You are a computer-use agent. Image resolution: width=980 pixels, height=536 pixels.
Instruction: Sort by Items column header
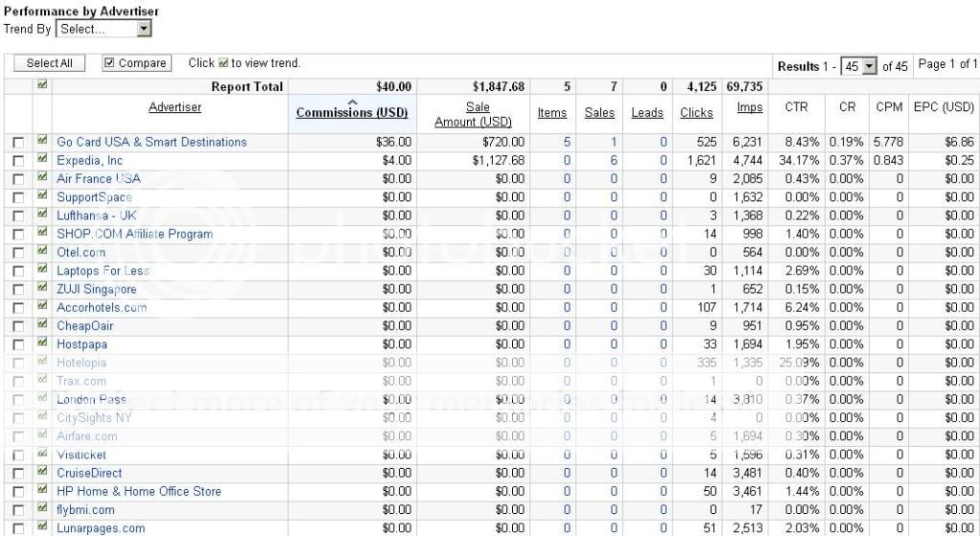(552, 113)
